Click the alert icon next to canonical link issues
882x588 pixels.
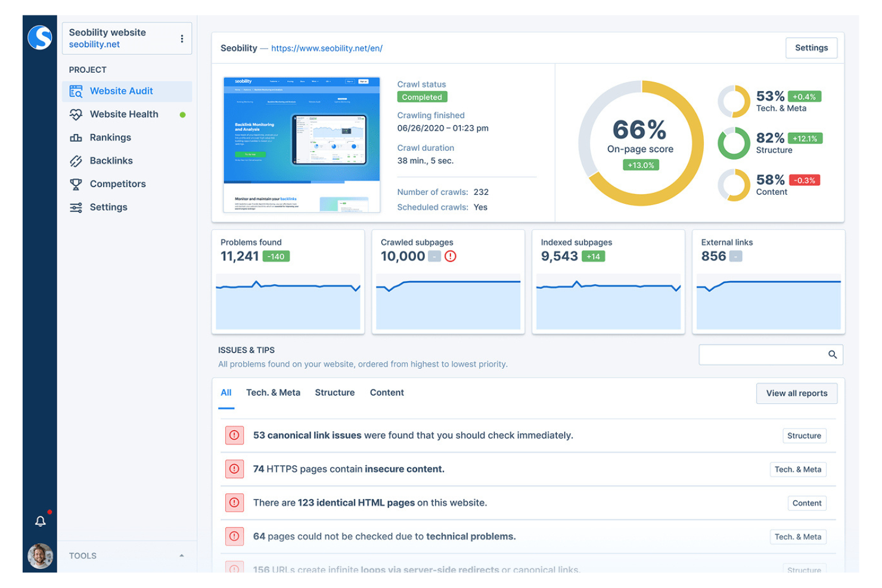[234, 435]
